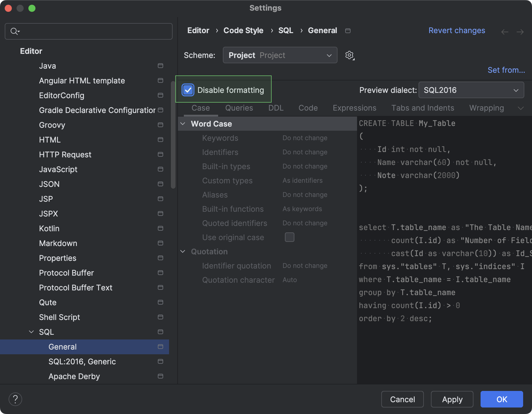Click the back navigation arrow
Viewport: 532px width, 414px height.
coord(505,32)
